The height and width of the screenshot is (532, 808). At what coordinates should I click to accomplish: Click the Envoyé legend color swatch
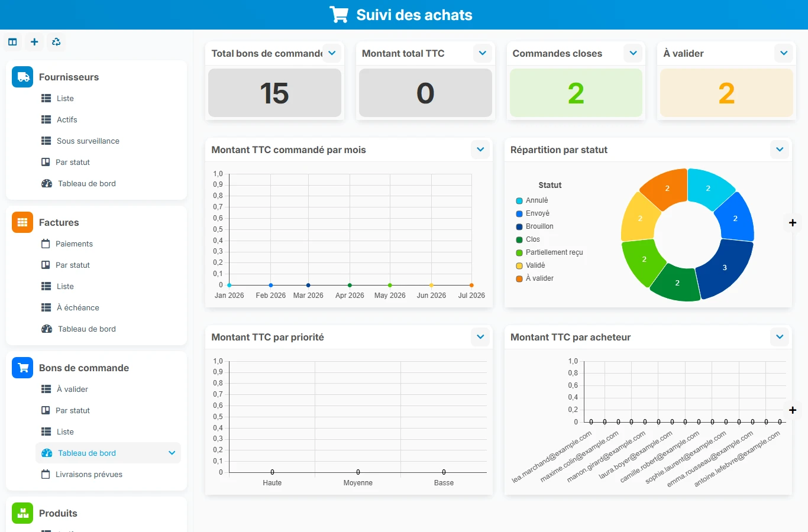(x=519, y=214)
